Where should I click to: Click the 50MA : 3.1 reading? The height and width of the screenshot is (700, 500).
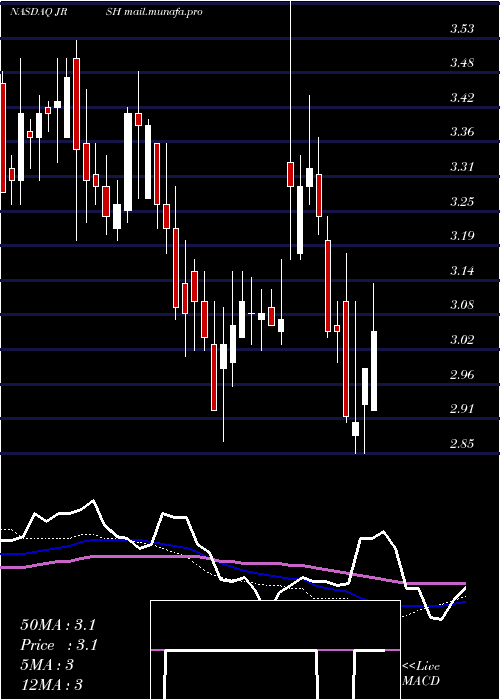coord(58,625)
